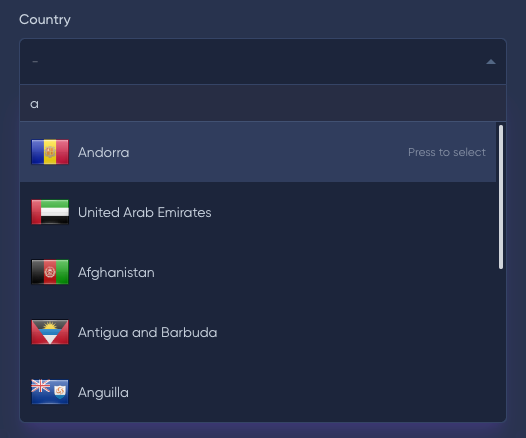This screenshot has width=526, height=438.
Task: Pick Antigua and Barbuda entry
Action: point(148,333)
